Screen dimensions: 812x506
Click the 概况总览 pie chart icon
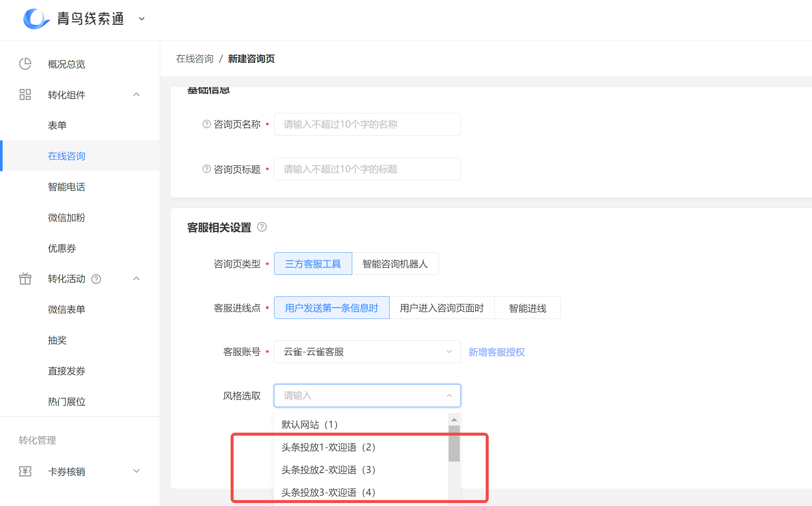[x=25, y=64]
